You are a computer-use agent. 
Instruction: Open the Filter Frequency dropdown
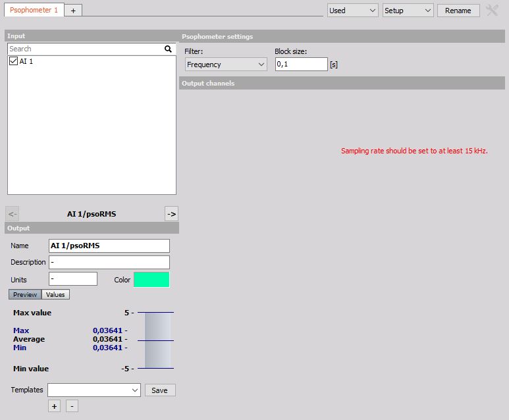coord(226,65)
